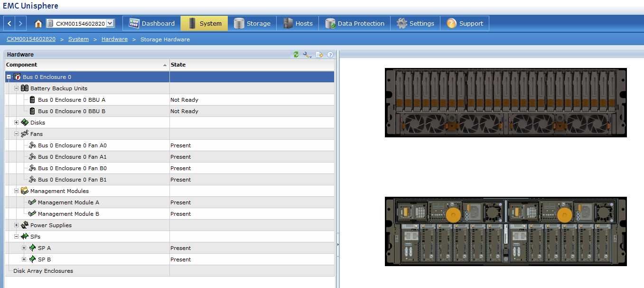Click the Fans group icon
The height and width of the screenshot is (288, 644).
25,134
